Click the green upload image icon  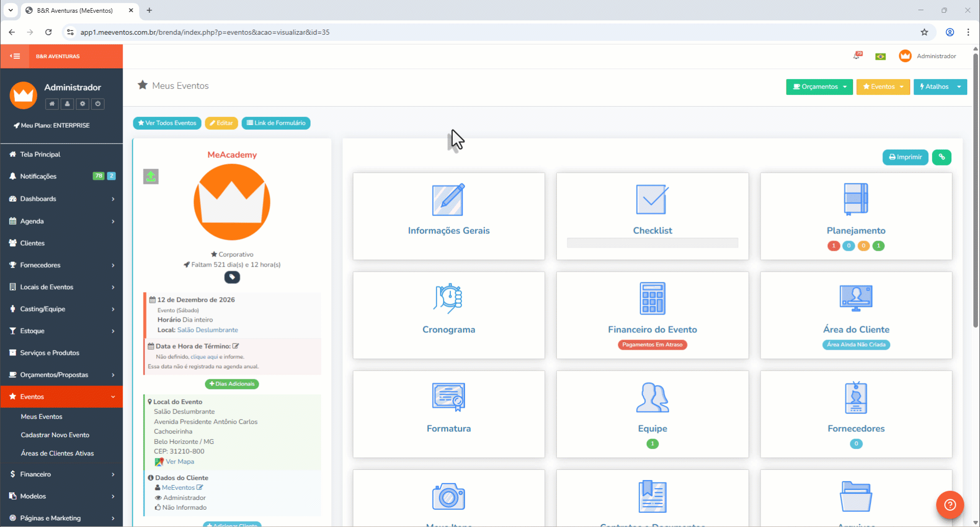tap(151, 177)
